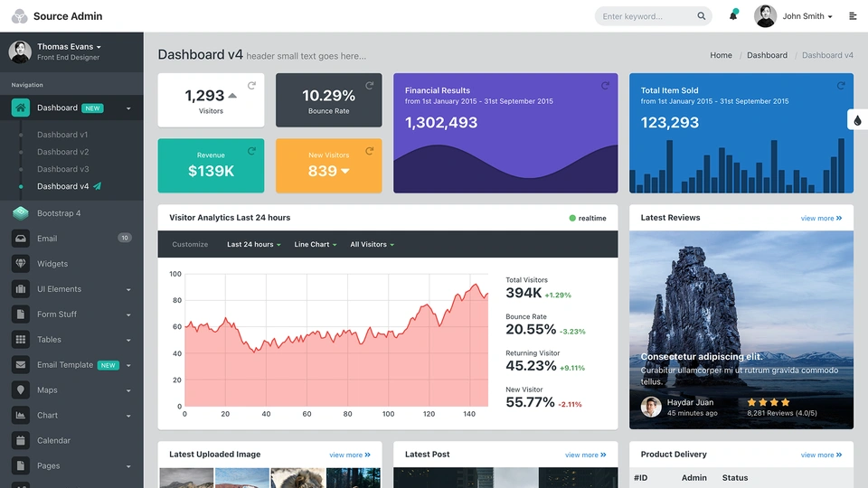
Task: Click the Calendar sidebar icon
Action: pos(21,441)
